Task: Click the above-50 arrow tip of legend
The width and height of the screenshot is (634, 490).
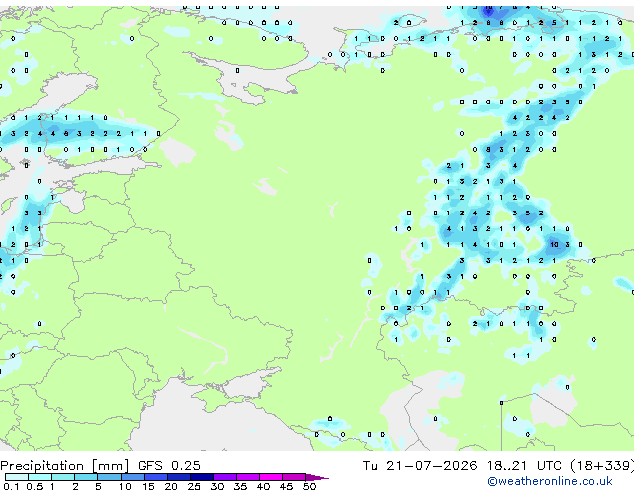Action: coord(317,477)
